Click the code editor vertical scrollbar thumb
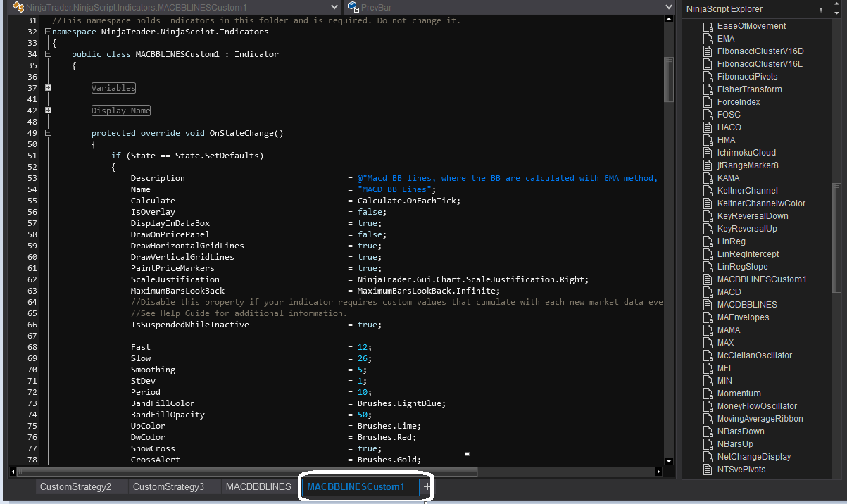This screenshot has height=504, width=847. click(x=669, y=80)
